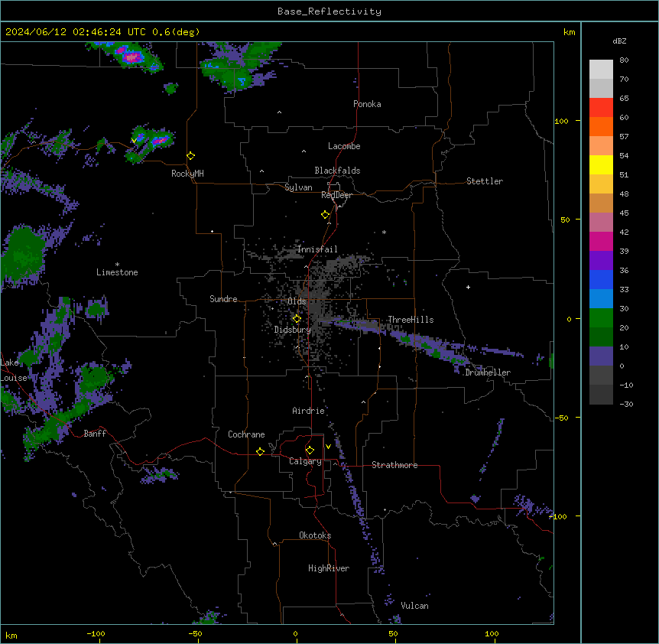This screenshot has width=659, height=644.
Task: Select the Sylvan label on the map
Action: [298, 187]
